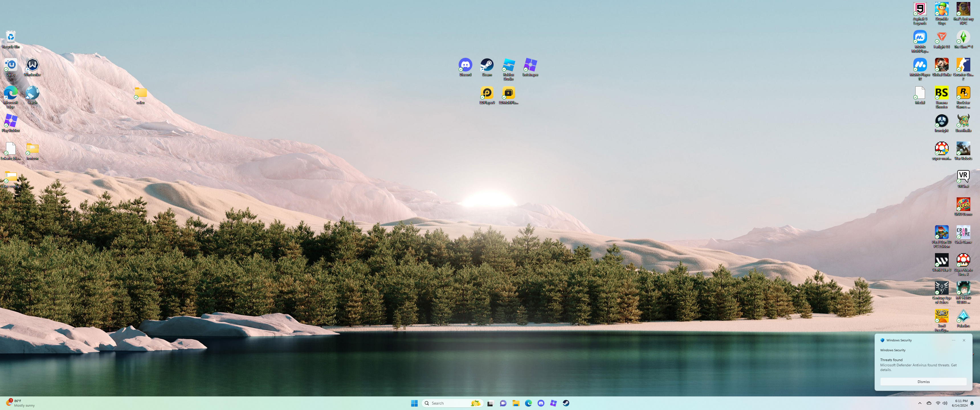Click Banana Shooter desktop icon

(941, 93)
